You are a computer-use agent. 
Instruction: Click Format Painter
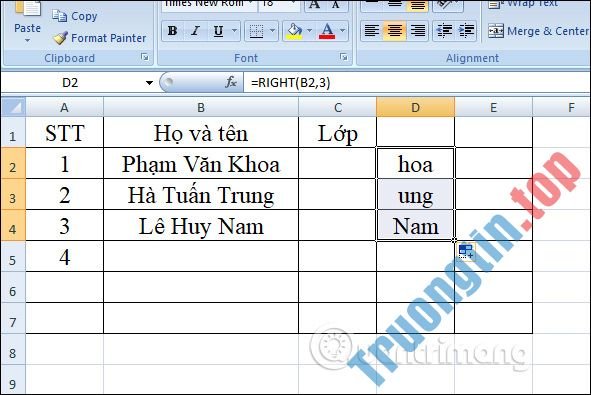(99, 38)
